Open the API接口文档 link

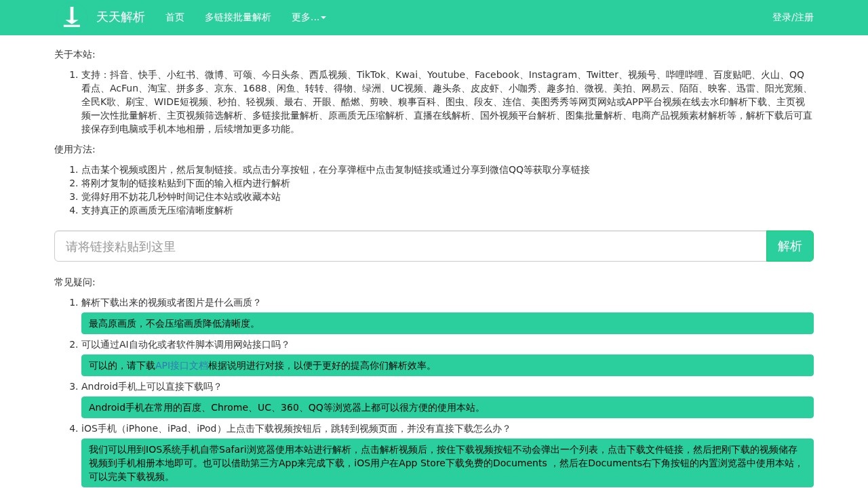point(182,365)
